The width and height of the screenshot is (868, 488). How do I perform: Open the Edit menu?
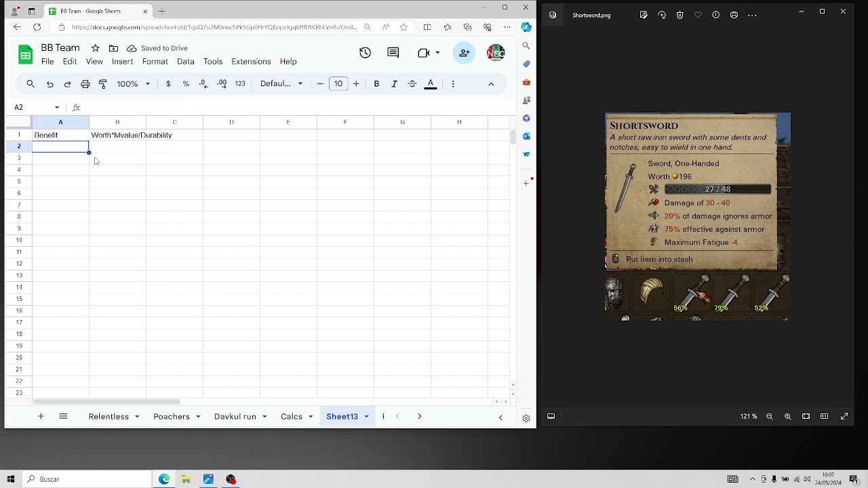point(70,62)
